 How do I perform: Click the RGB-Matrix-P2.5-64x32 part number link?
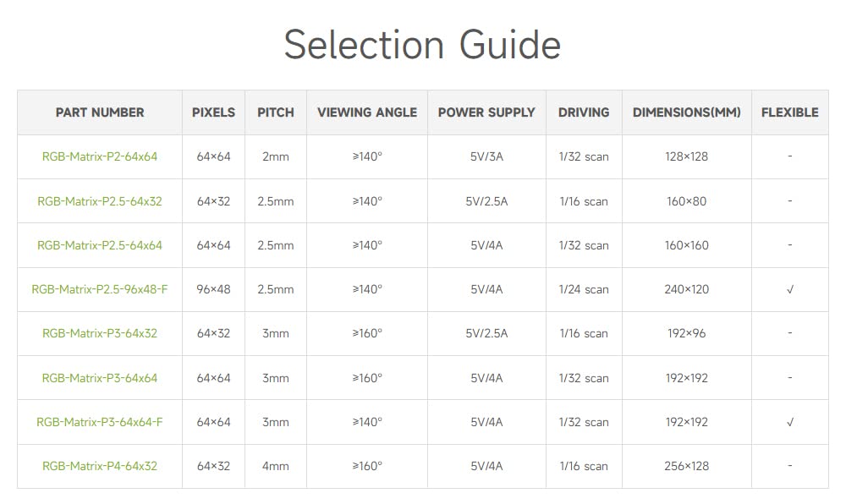point(100,201)
